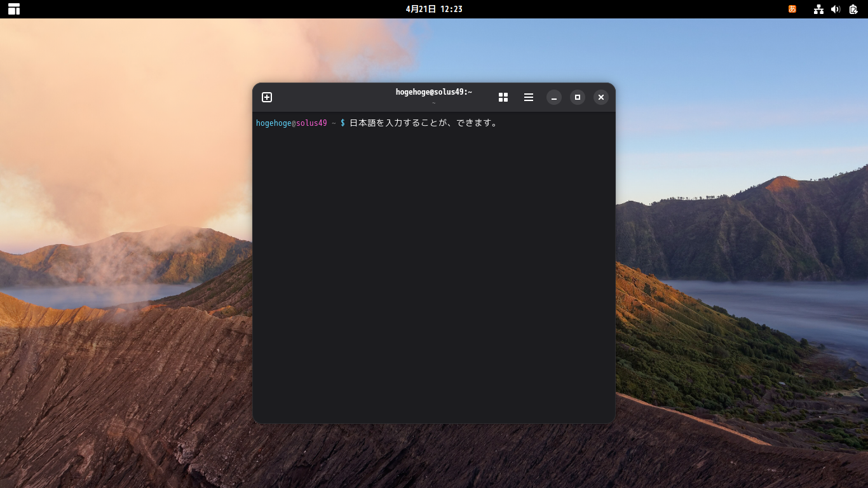Viewport: 868px width, 488px height.
Task: Disable networking from the network tray indicator
Action: coord(818,9)
